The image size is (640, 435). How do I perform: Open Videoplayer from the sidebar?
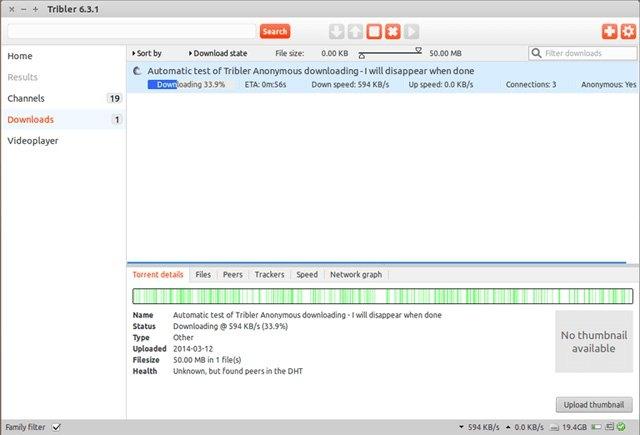[x=33, y=141]
